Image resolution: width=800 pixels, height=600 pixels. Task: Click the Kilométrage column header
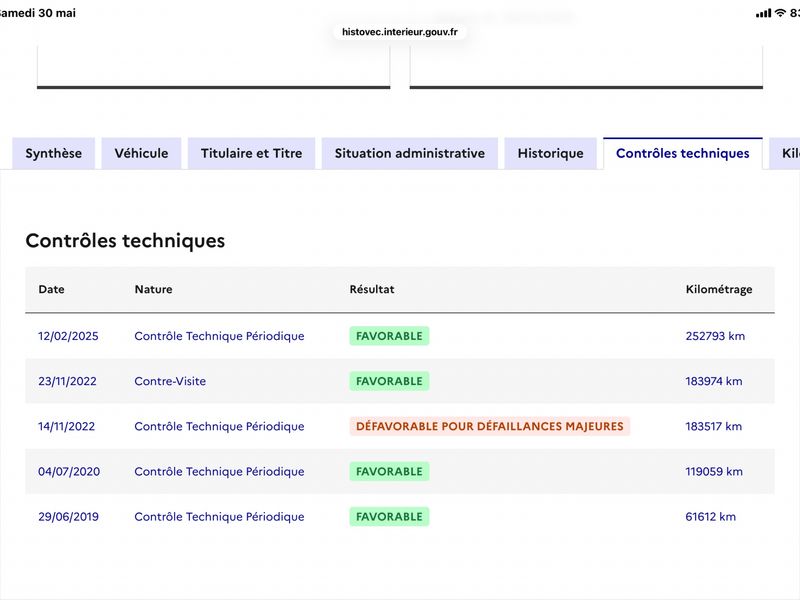719,289
